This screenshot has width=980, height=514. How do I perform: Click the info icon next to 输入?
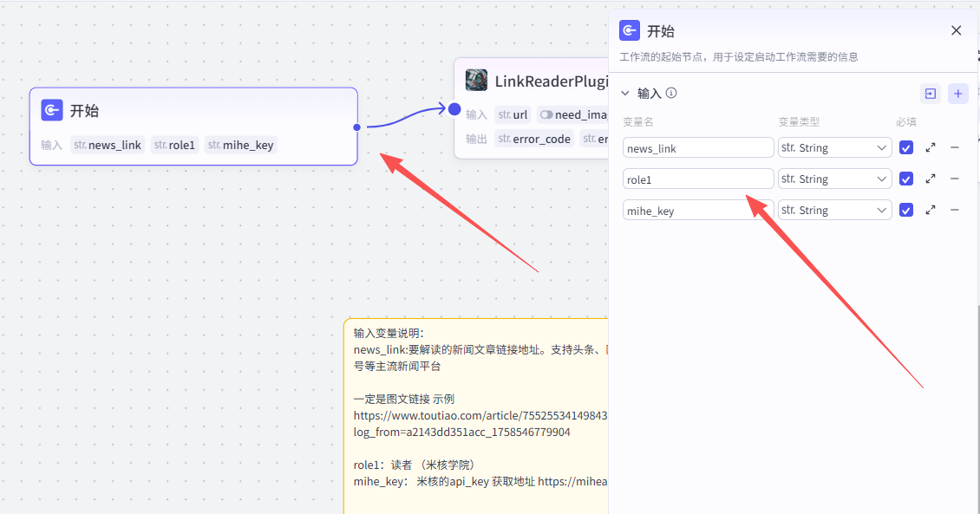click(x=671, y=94)
